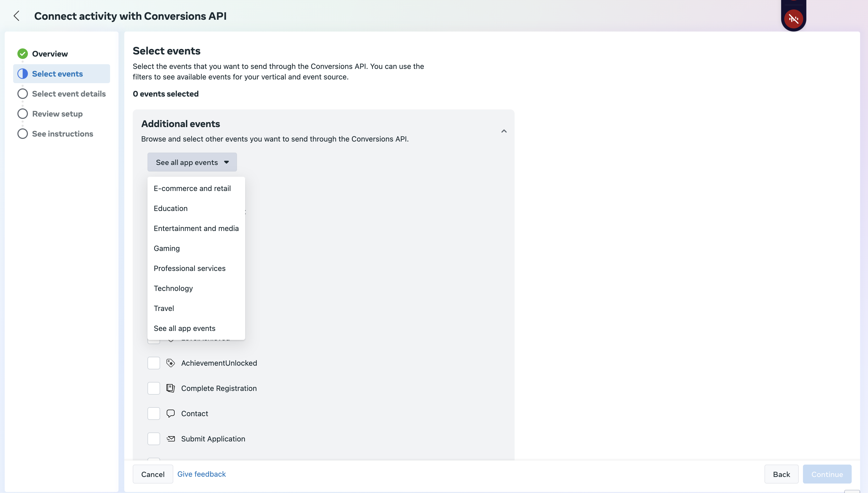868x493 pixels.
Task: Choose Gaming from the vertical list
Action: tap(166, 248)
